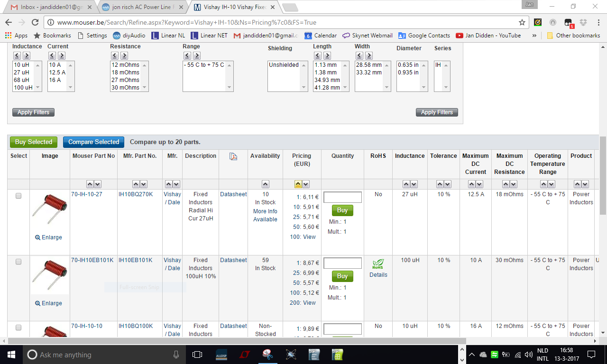Enlarge the 70-IH-10-27 inductor image

48,237
